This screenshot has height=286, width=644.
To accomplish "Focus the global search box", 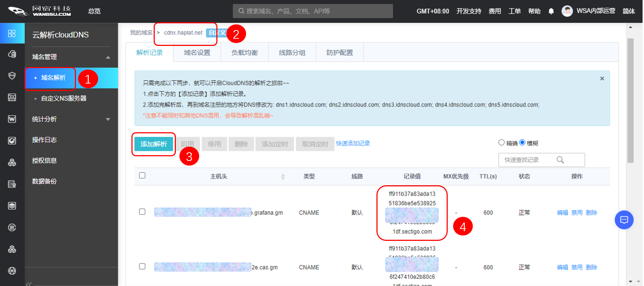I will pyautogui.click(x=313, y=11).
